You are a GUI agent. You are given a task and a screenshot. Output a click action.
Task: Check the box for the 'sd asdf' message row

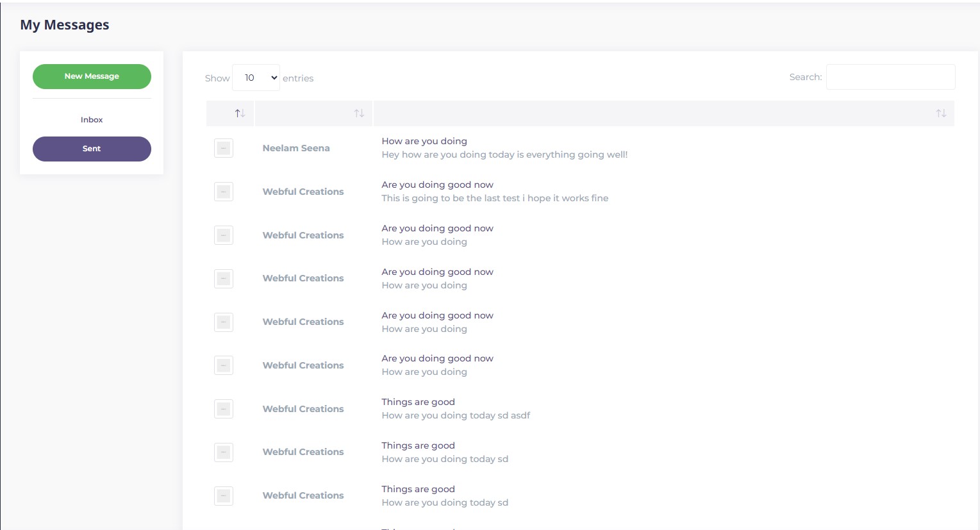pyautogui.click(x=224, y=409)
